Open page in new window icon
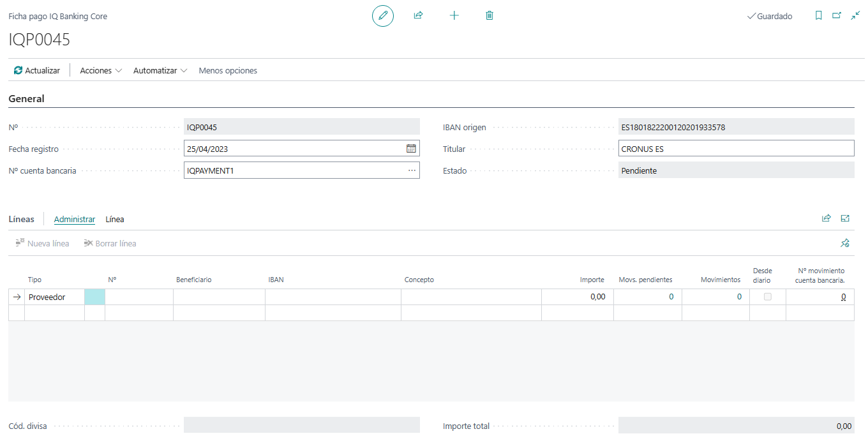Image resolution: width=868 pixels, height=443 pixels. click(837, 16)
